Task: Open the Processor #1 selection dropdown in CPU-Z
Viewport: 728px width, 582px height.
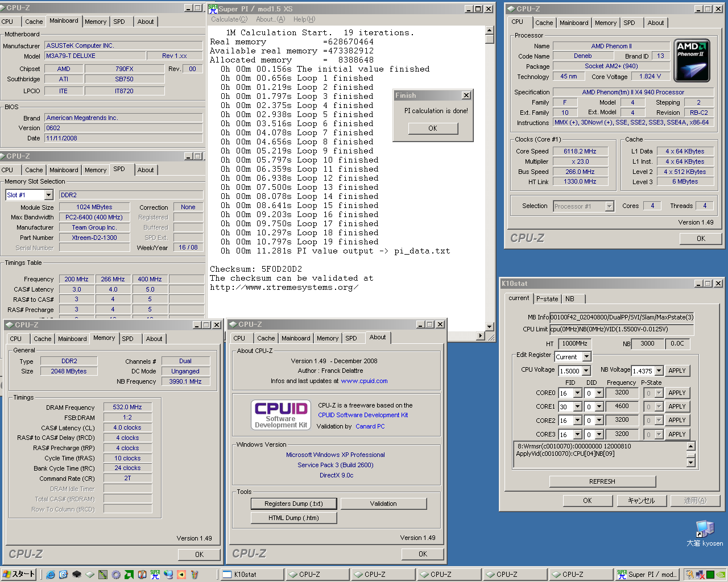Action: [x=609, y=206]
